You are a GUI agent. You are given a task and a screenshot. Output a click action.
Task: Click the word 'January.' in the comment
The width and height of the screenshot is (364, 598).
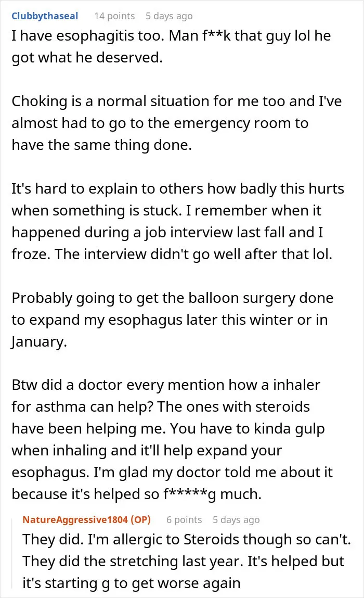coord(39,342)
